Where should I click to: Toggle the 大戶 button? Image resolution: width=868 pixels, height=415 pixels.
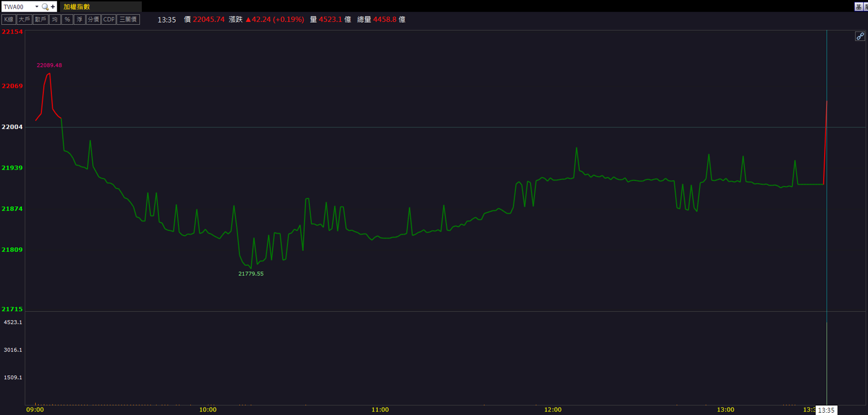(24, 20)
